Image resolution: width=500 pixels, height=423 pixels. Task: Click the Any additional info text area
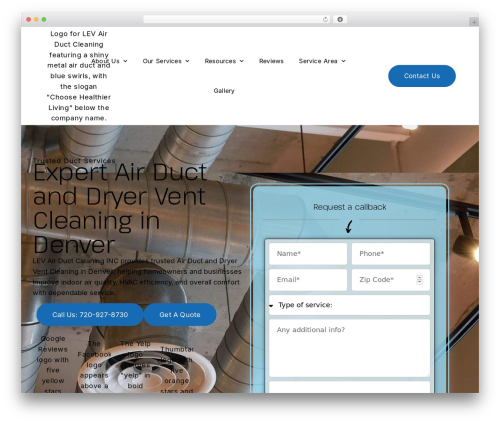tap(349, 348)
